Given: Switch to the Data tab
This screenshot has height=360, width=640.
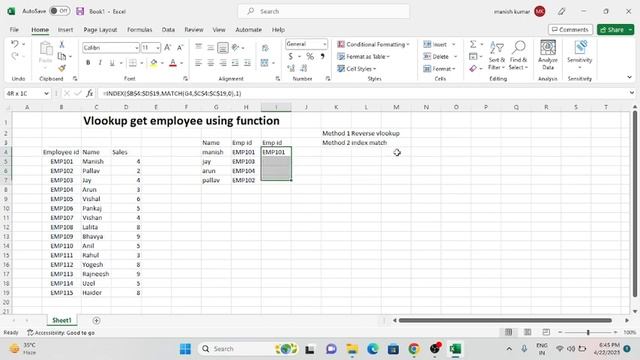Looking at the screenshot, I should 168,30.
